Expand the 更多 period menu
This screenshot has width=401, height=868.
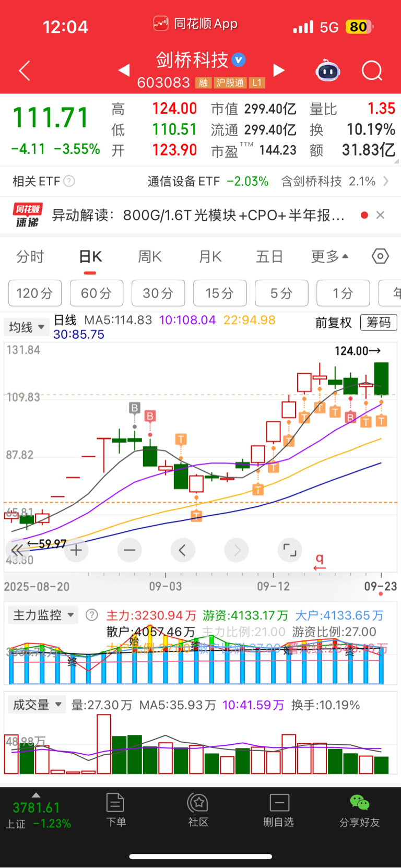pyautogui.click(x=329, y=256)
